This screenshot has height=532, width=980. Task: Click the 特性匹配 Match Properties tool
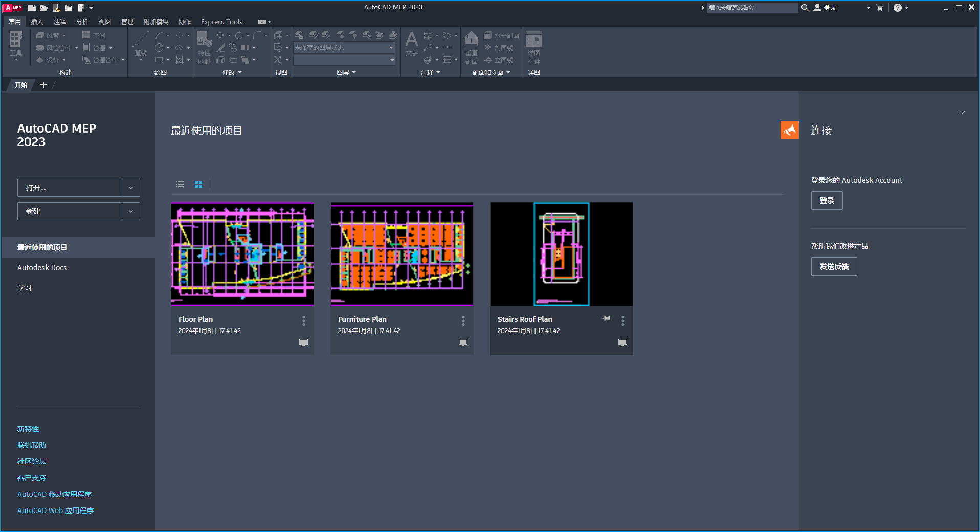[203, 46]
